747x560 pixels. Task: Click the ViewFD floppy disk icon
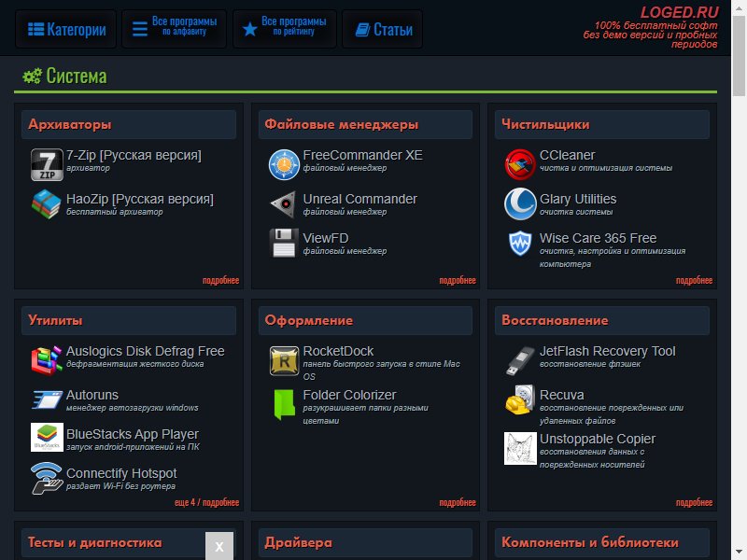284,243
